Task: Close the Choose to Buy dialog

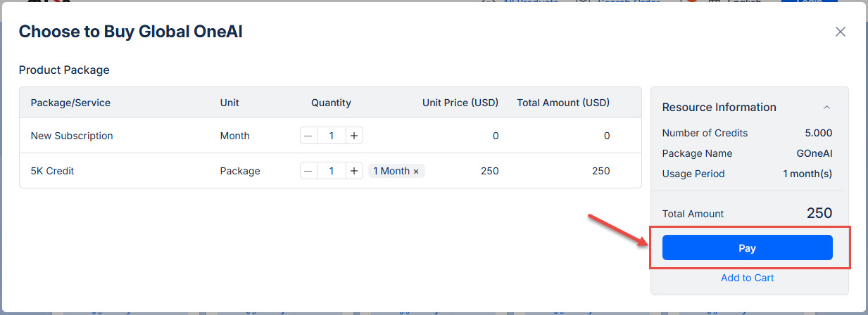Action: 840,32
